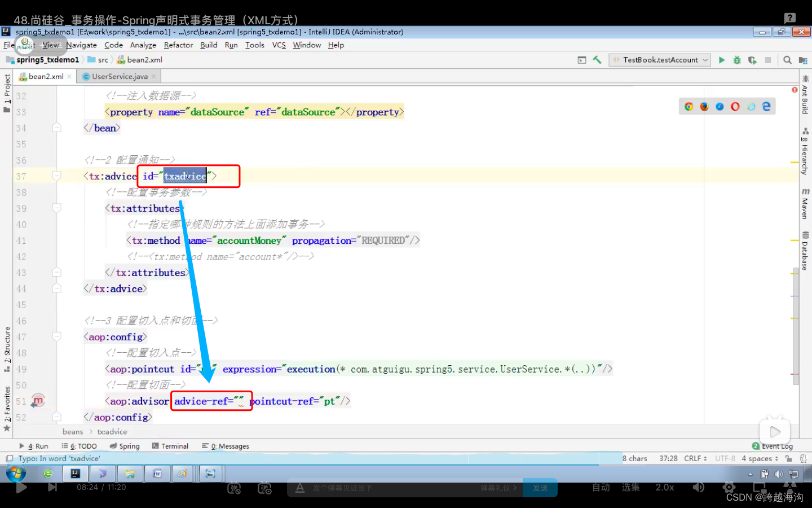
Task: Toggle automatic quality with the 自动 control
Action: (x=601, y=487)
